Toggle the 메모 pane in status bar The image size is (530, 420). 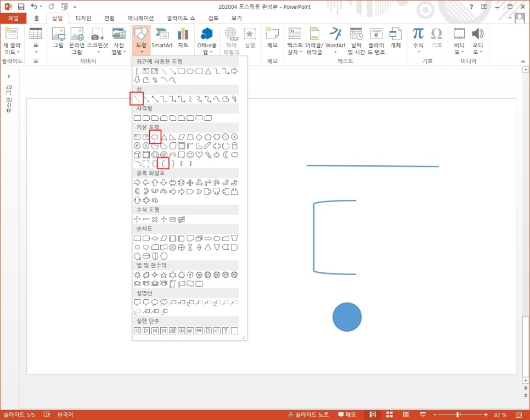[x=347, y=415]
